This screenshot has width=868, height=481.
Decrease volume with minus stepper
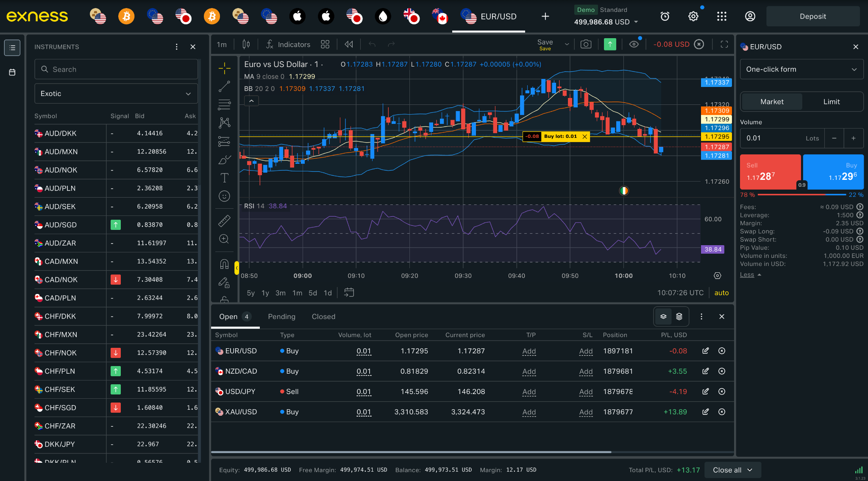tap(834, 138)
